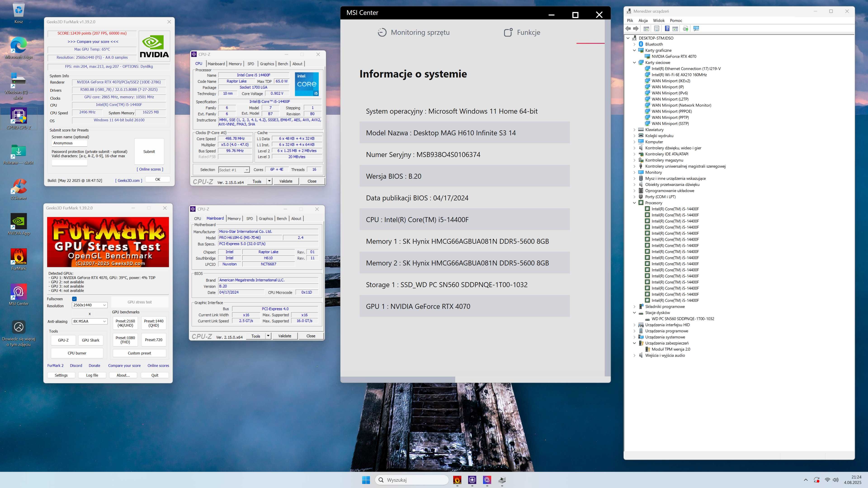The image size is (868, 488).
Task: Toggle the Fullscreen checkbox in FurMark
Action: tap(74, 299)
